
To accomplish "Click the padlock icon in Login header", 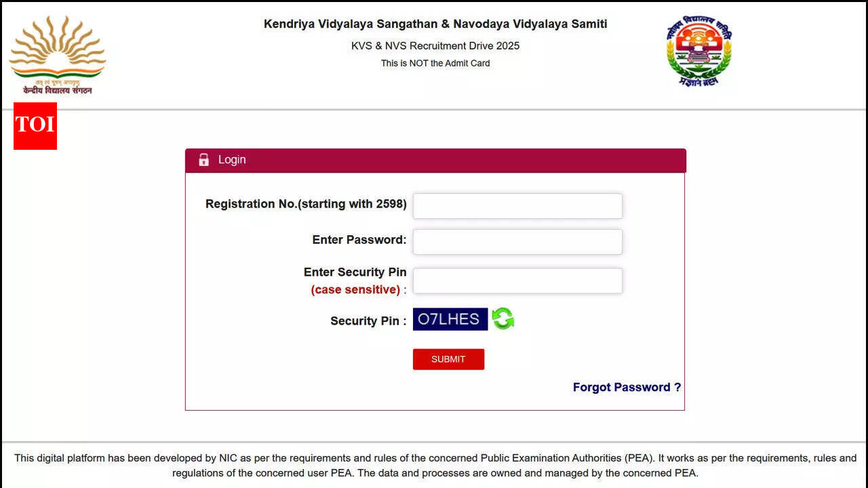I will [203, 160].
